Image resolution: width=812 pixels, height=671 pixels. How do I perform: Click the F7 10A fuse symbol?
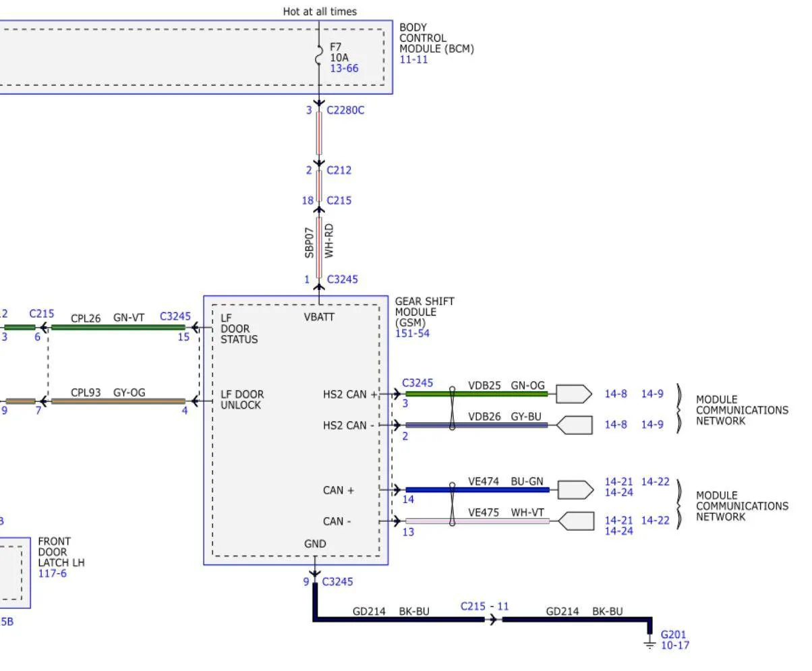pos(319,57)
